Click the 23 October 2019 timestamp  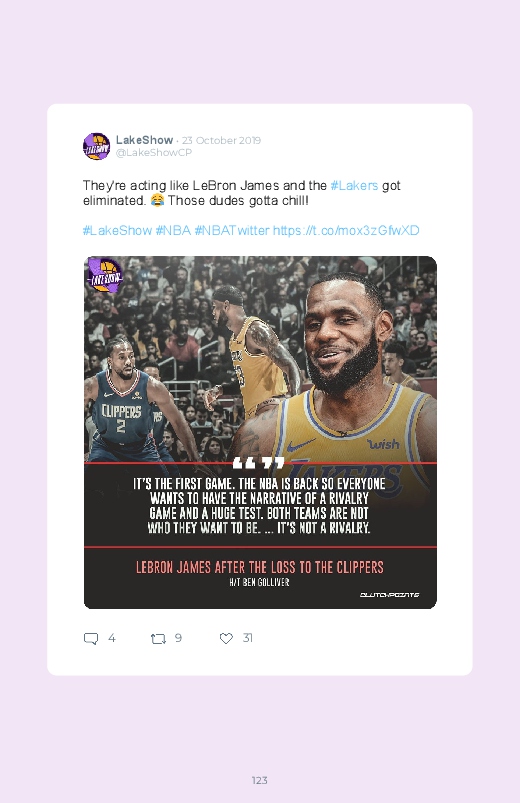(221, 140)
